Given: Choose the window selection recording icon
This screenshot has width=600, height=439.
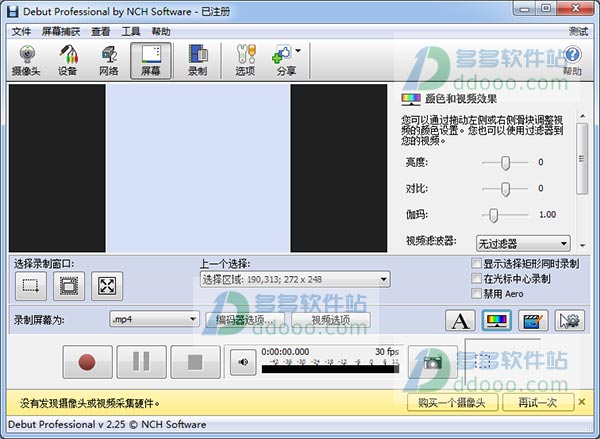Looking at the screenshot, I should [x=69, y=286].
